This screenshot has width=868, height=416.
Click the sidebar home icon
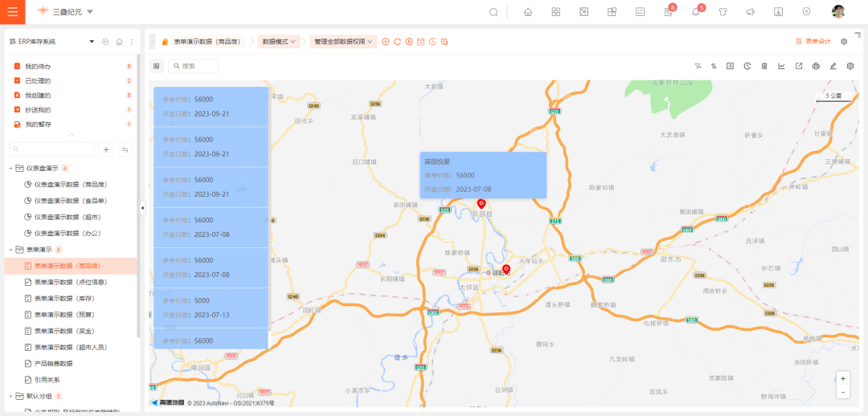119,42
